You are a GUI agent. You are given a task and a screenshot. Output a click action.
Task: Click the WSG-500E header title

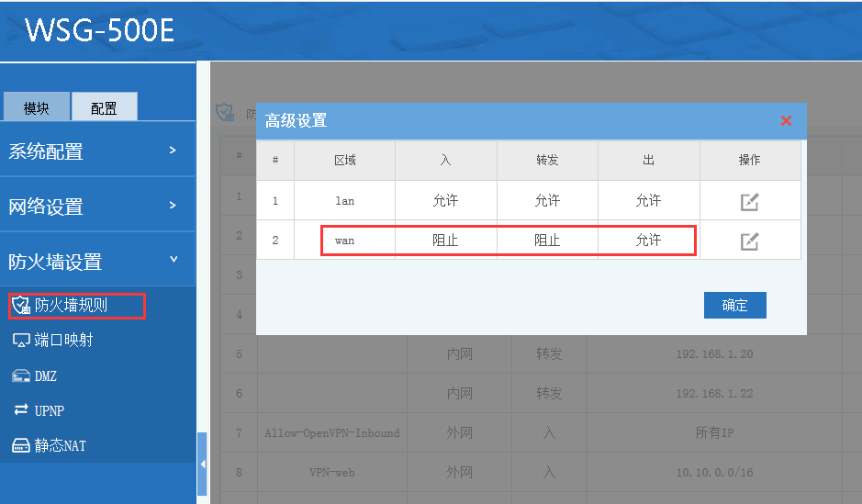click(99, 29)
